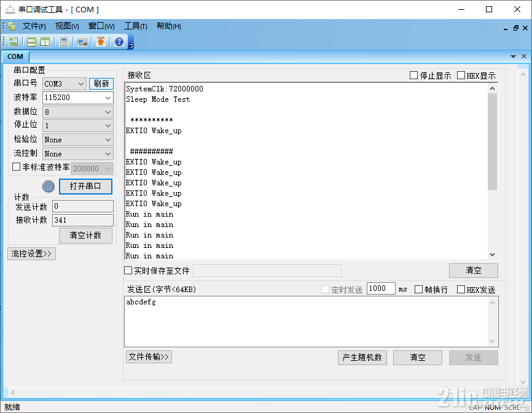This screenshot has height=413, width=532.
Task: Click the 打开串口 button
Action: (85, 187)
